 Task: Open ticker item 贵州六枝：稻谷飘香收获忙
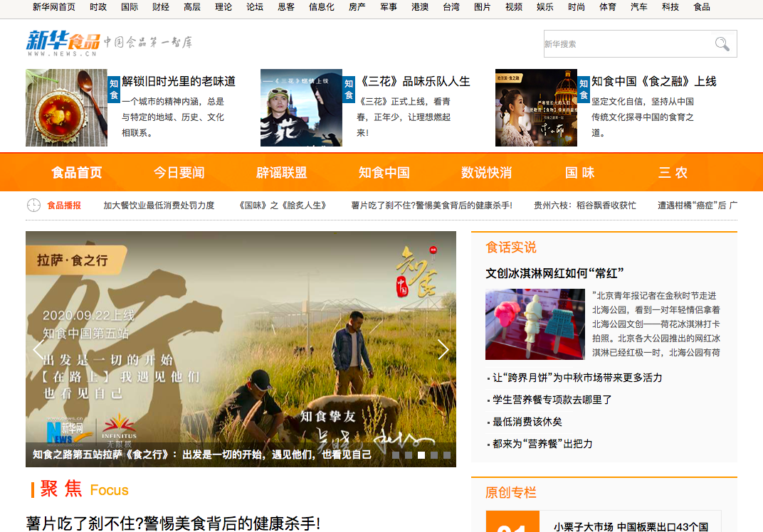585,206
